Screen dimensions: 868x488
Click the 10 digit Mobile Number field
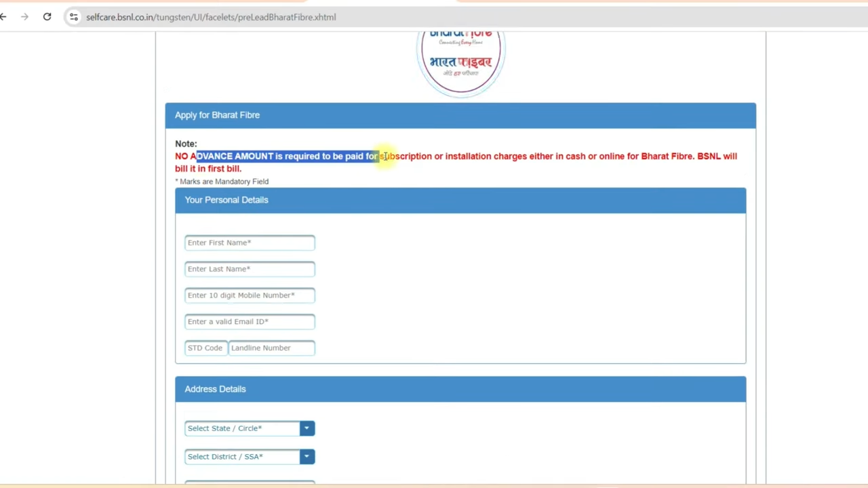250,295
